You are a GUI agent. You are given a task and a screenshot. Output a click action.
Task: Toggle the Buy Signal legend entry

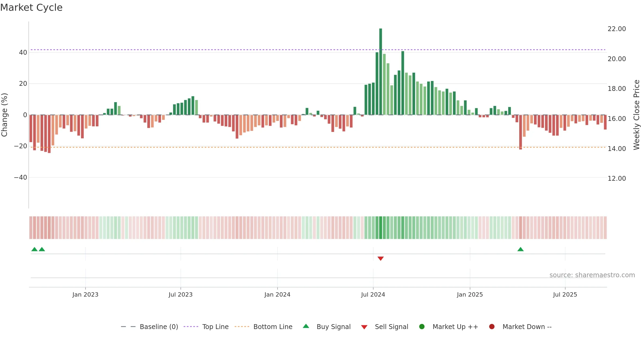coord(327,327)
